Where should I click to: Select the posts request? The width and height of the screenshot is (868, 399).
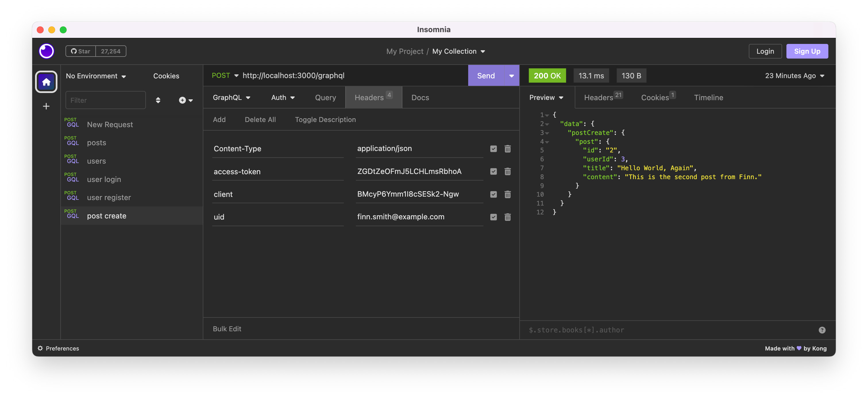point(132,142)
